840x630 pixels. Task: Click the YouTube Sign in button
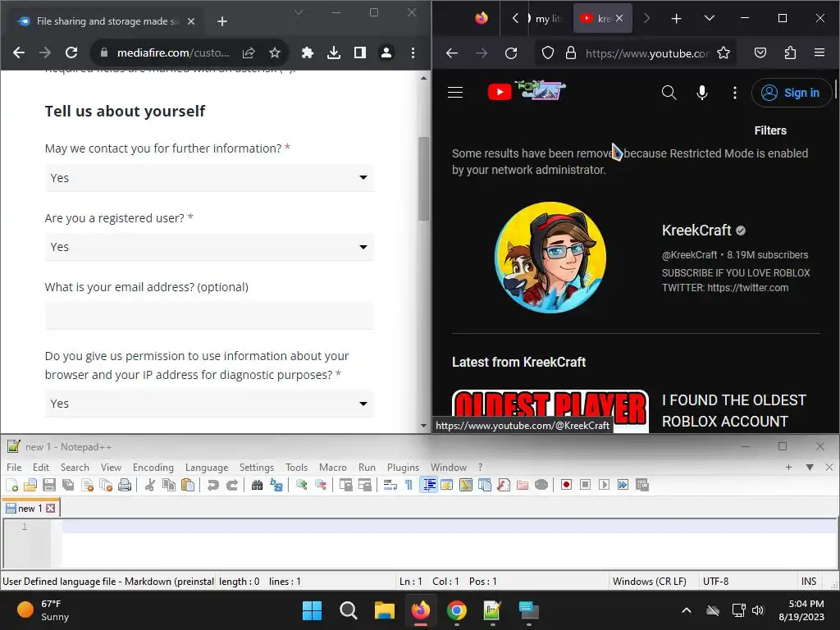(x=792, y=93)
